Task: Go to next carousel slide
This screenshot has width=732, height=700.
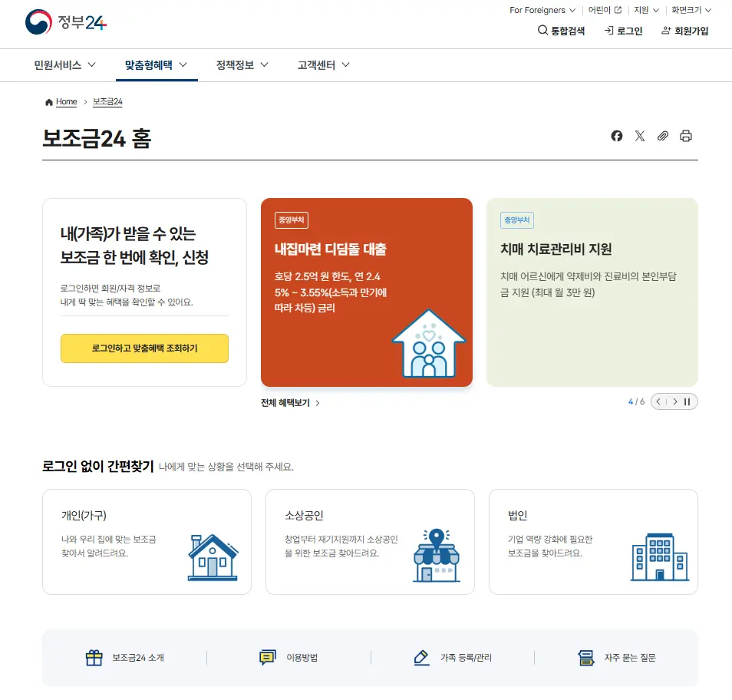Action: (675, 401)
